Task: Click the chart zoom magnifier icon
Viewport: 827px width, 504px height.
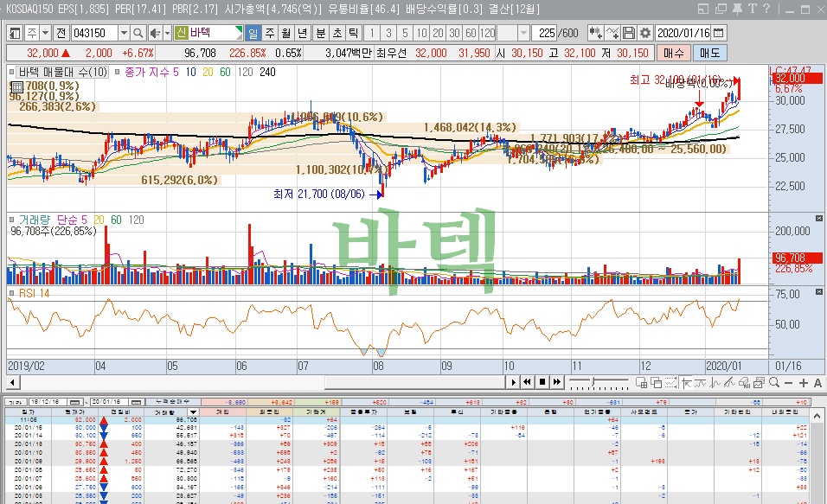Action: [x=774, y=383]
